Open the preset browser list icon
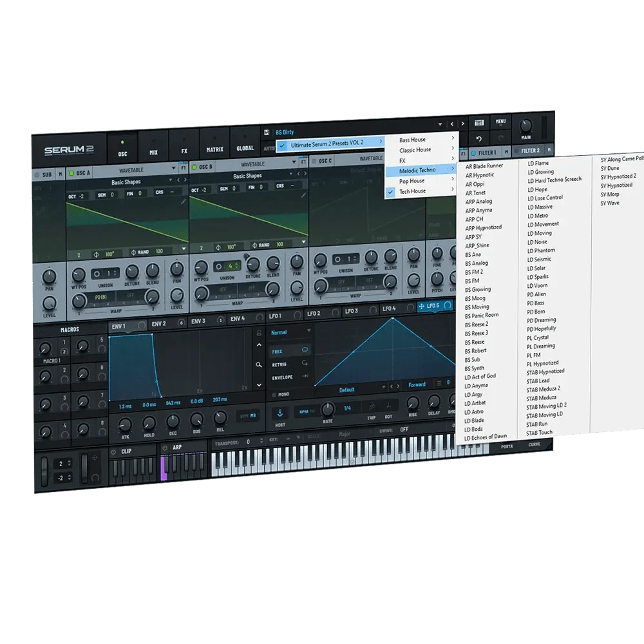Image resolution: width=644 pixels, height=644 pixels. click(479, 122)
